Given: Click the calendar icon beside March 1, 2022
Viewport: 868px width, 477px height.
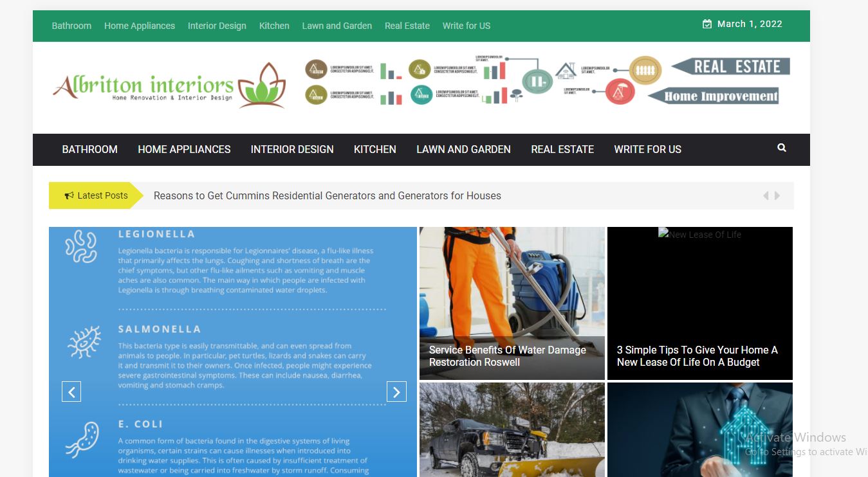Looking at the screenshot, I should (x=707, y=24).
